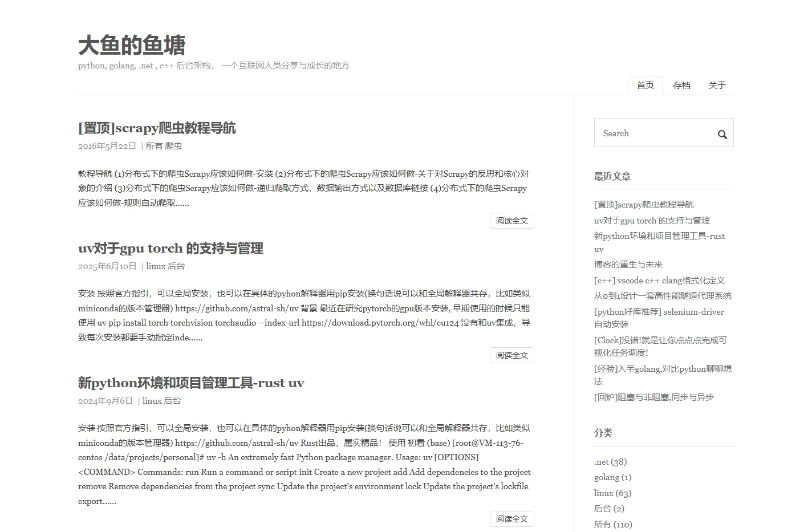
Task: Click the 最近文章 sidebar heading
Action: [x=612, y=176]
